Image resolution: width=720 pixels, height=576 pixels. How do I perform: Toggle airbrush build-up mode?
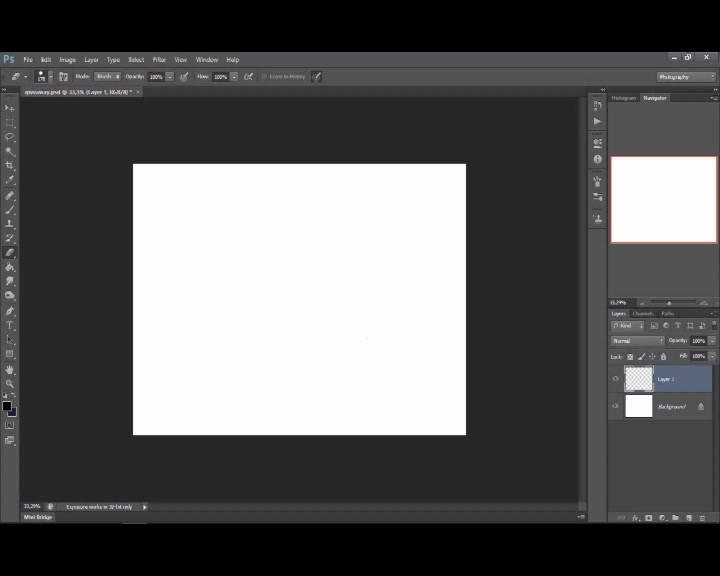[248, 77]
